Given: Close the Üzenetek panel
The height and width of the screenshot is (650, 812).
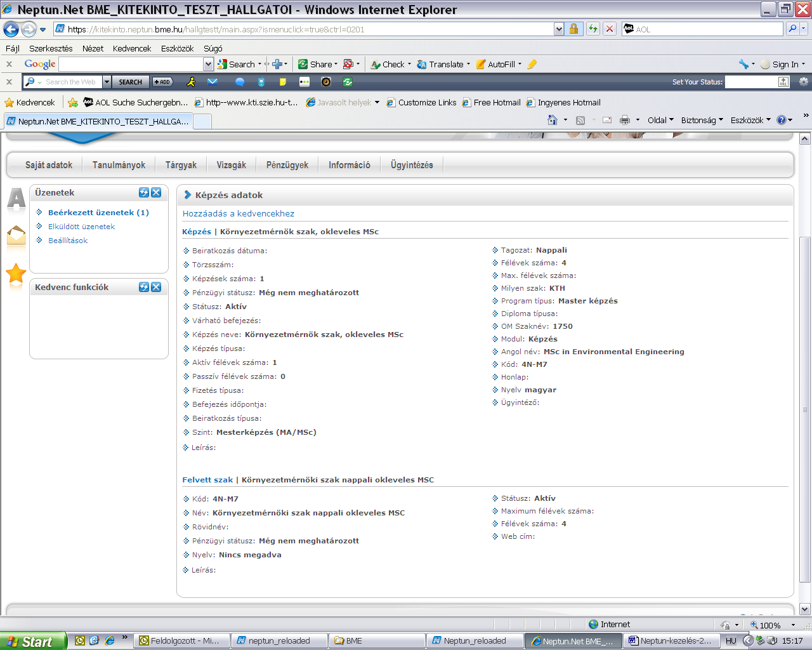Looking at the screenshot, I should [156, 192].
